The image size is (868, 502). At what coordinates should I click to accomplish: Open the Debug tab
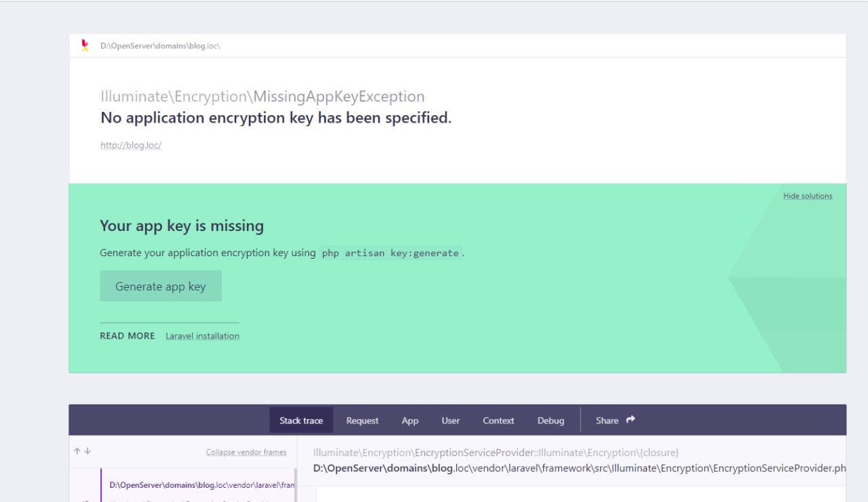tap(551, 421)
